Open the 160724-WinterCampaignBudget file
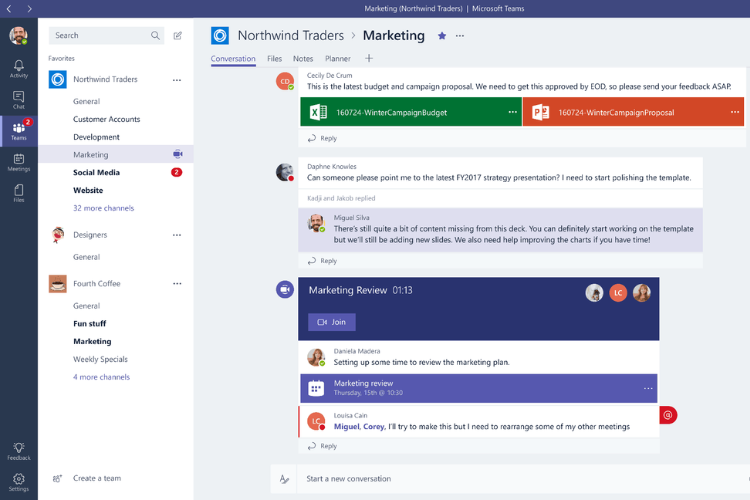The height and width of the screenshot is (500, 750). click(x=411, y=112)
